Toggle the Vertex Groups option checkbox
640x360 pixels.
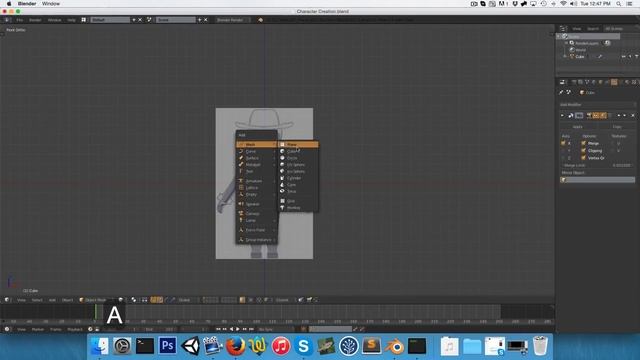[584, 158]
